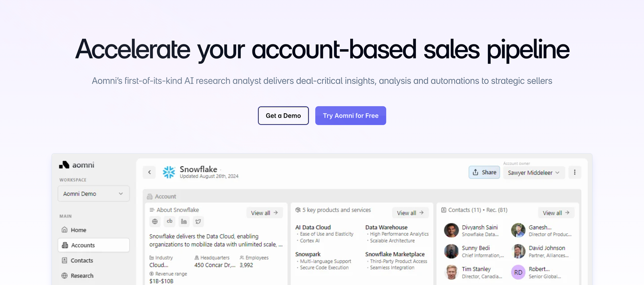The width and height of the screenshot is (644, 285).
Task: Open Snowflake's LinkedIn icon
Action: pyautogui.click(x=184, y=221)
